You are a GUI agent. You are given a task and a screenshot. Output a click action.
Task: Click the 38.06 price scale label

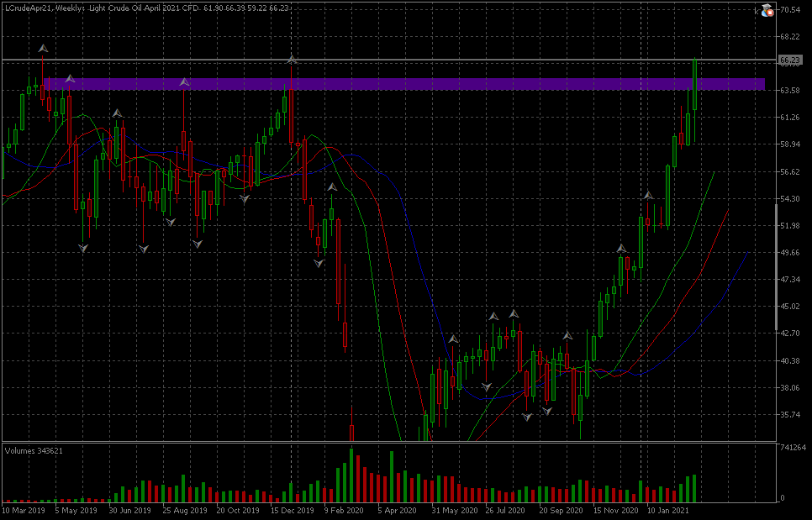click(790, 387)
